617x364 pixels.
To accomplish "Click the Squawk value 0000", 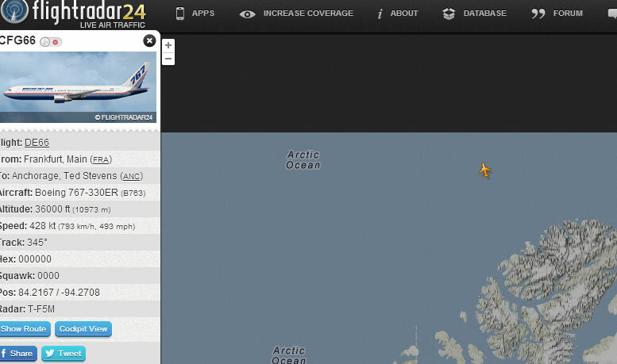I will (48, 275).
